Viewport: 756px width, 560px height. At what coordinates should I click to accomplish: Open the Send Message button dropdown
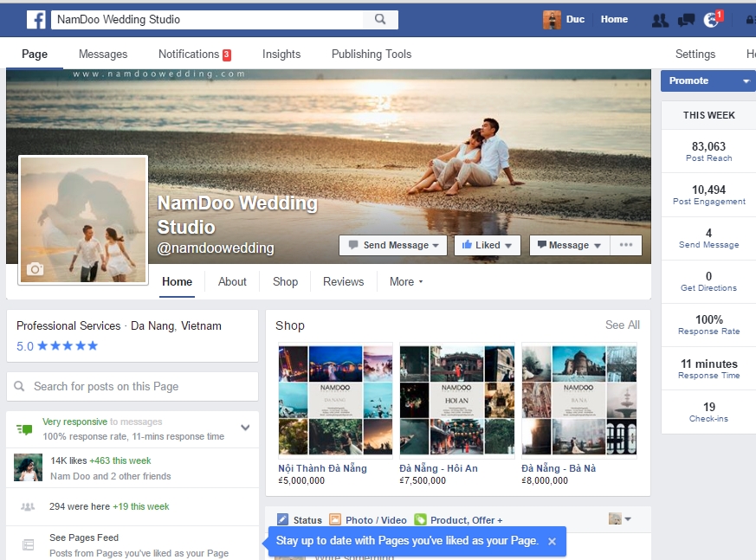tap(436, 245)
